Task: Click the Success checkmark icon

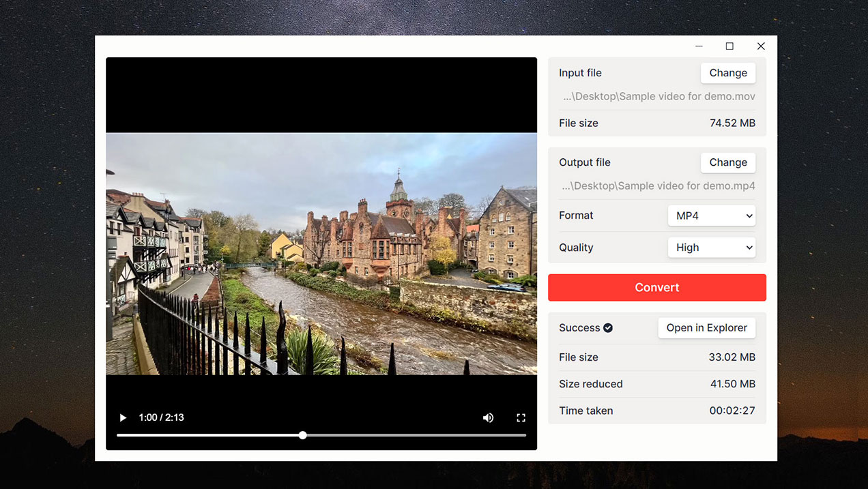Action: 608,328
